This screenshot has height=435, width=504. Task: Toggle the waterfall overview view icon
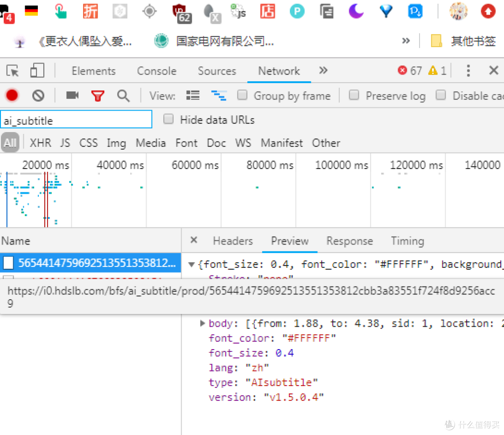click(219, 96)
